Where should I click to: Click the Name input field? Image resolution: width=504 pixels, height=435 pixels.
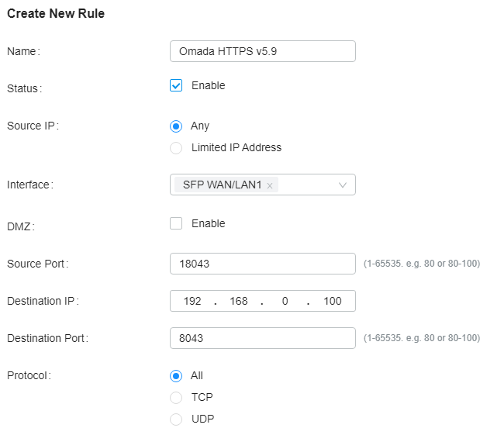(263, 51)
